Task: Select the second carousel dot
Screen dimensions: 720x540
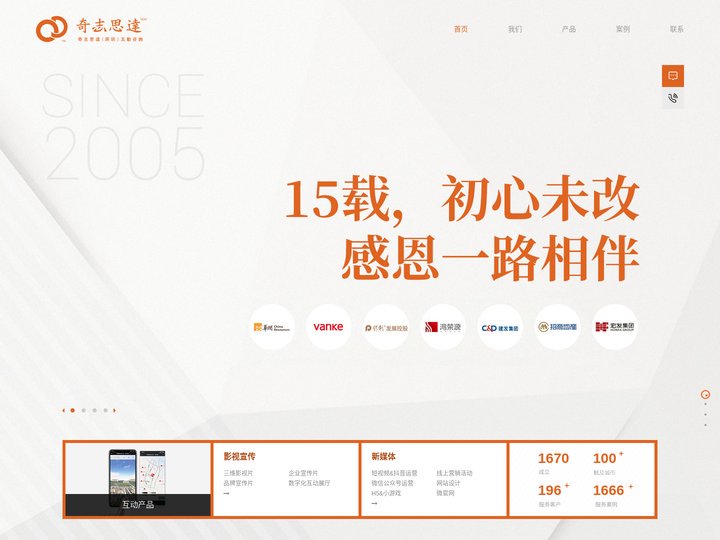Action: coord(84,411)
